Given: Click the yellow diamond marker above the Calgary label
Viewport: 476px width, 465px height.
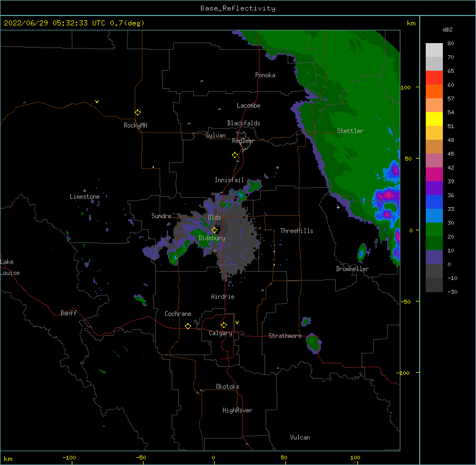Looking at the screenshot, I should tap(224, 325).
